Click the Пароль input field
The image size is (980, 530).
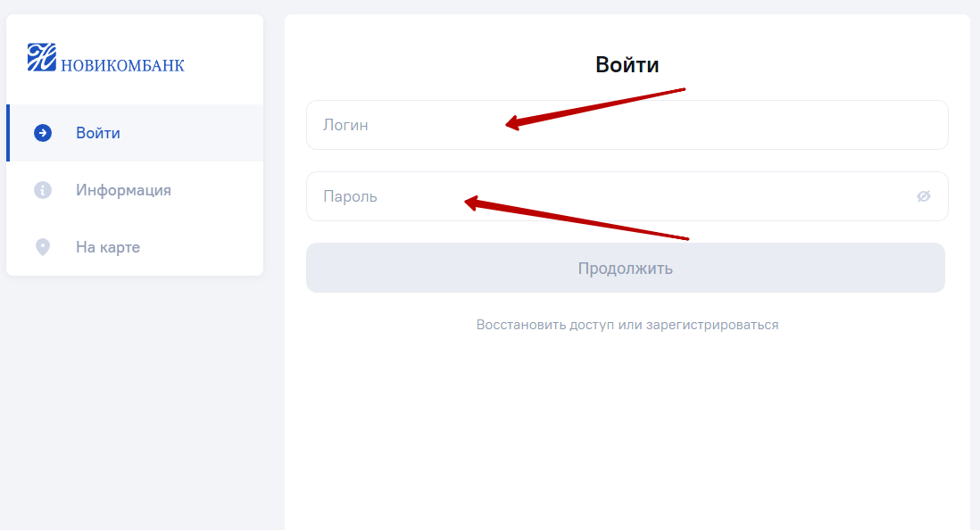click(627, 196)
